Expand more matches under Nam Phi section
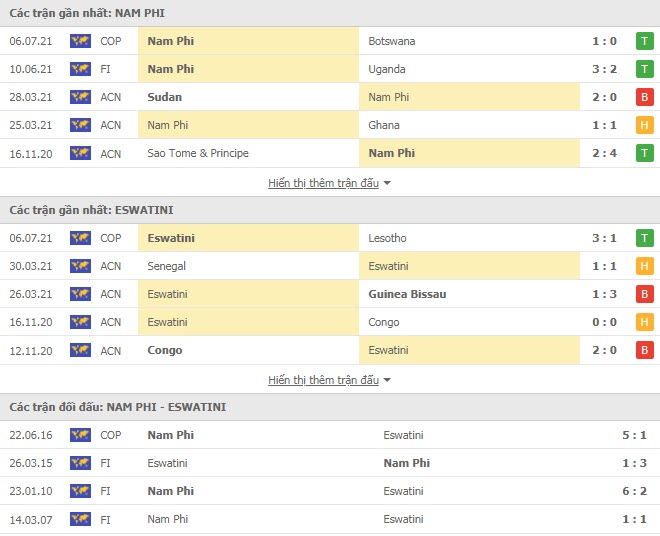This screenshot has width=660, height=536. pos(323,183)
